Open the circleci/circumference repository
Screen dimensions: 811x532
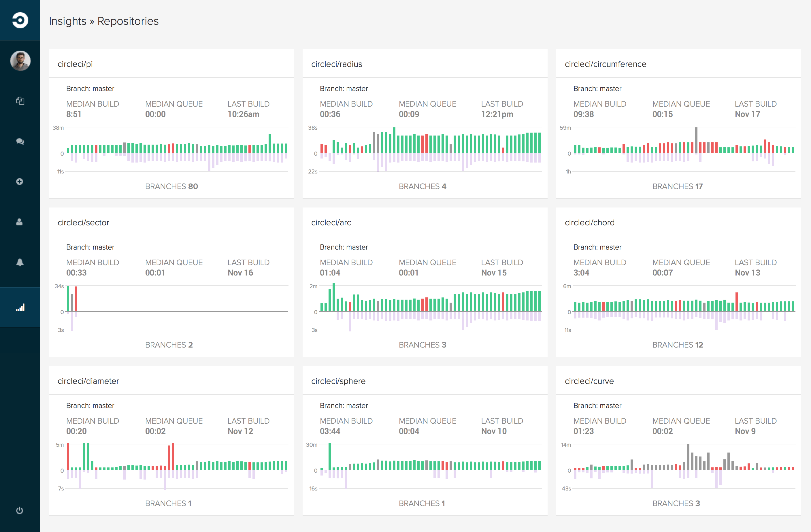605,64
